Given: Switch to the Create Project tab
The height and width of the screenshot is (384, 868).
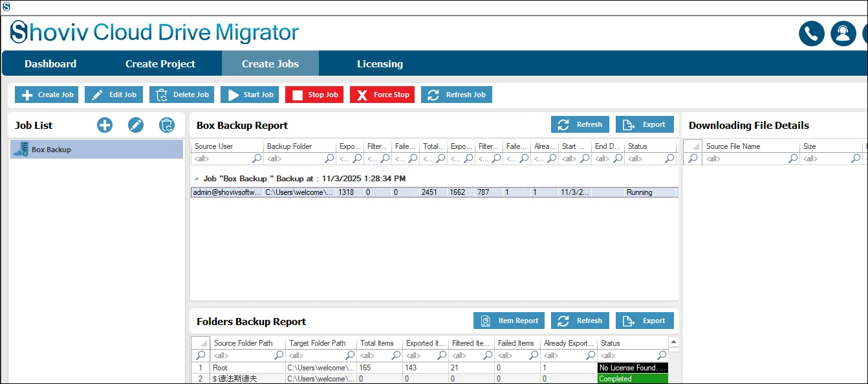Looking at the screenshot, I should pos(160,63).
